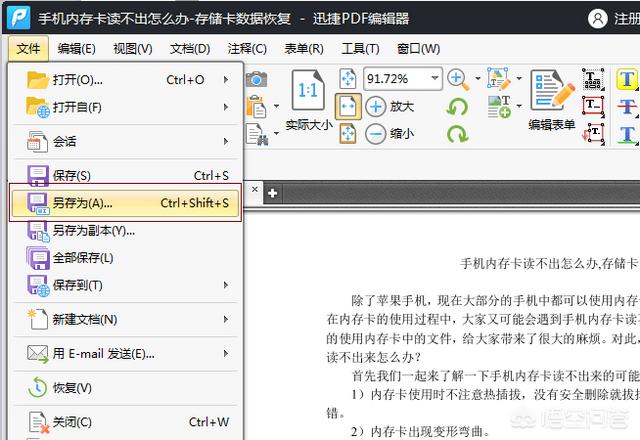Select the strikethrough text icon

coord(627,107)
